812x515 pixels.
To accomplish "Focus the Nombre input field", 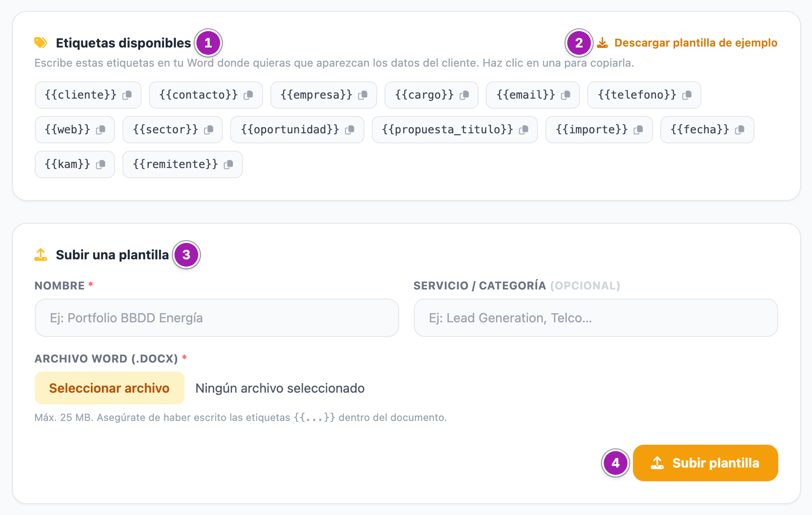I will click(217, 318).
